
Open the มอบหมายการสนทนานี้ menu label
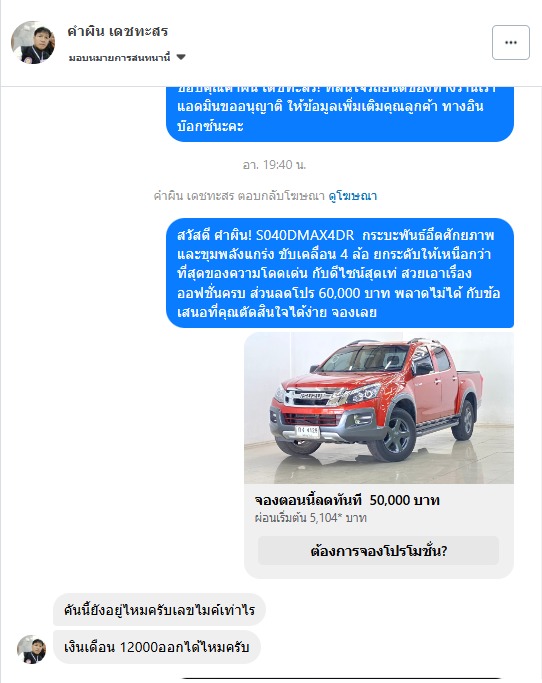point(119,57)
